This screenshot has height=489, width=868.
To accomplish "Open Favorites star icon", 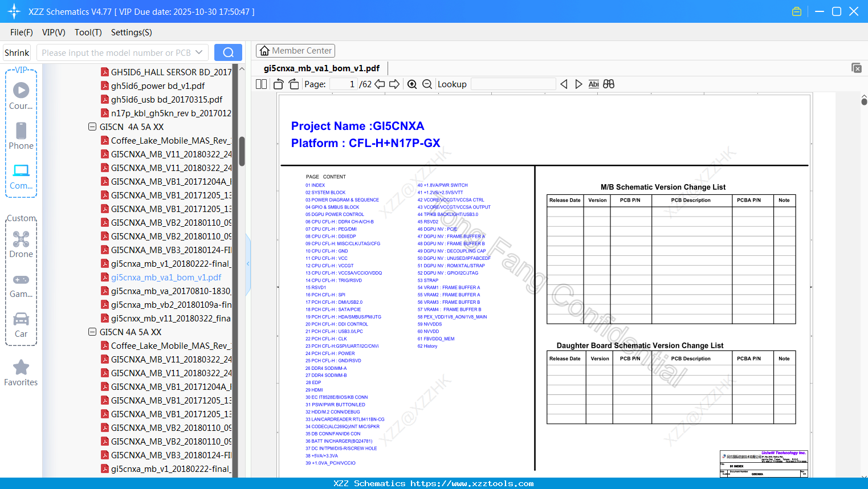I will pos(21,373).
